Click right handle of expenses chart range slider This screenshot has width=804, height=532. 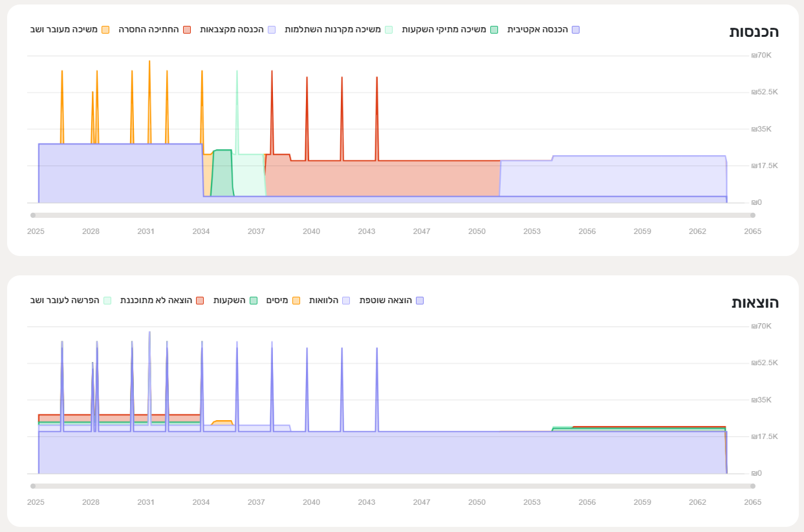752,486
